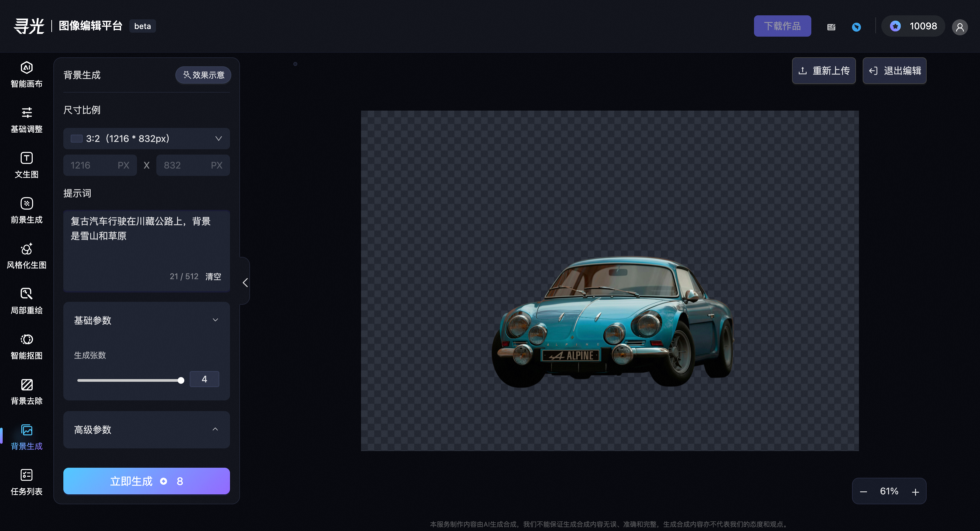The width and height of the screenshot is (980, 531).
Task: Open the 基础调整 basic adjustments tool
Action: tap(26, 120)
